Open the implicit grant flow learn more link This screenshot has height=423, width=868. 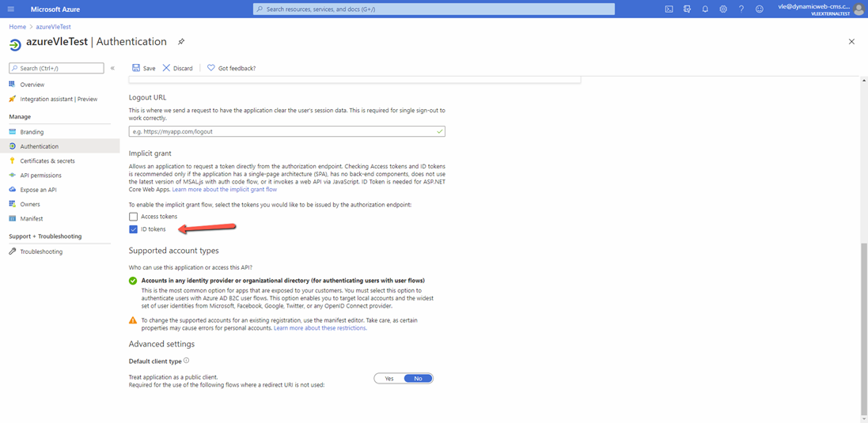(225, 190)
